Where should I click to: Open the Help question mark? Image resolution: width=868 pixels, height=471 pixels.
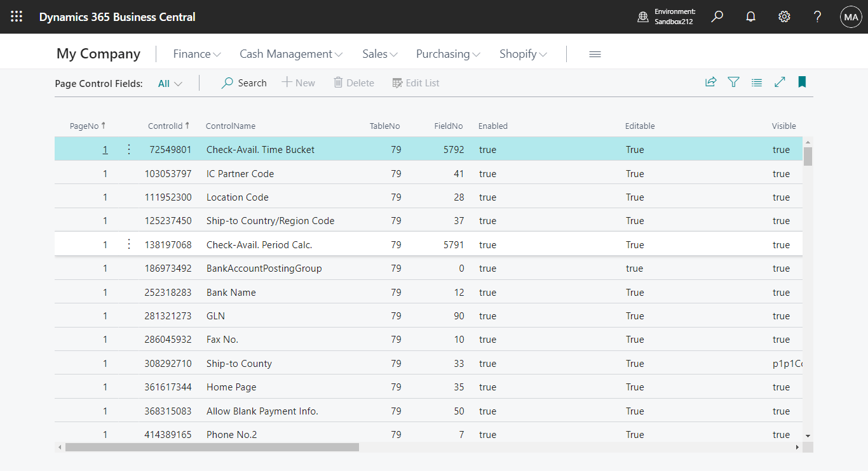click(x=817, y=17)
